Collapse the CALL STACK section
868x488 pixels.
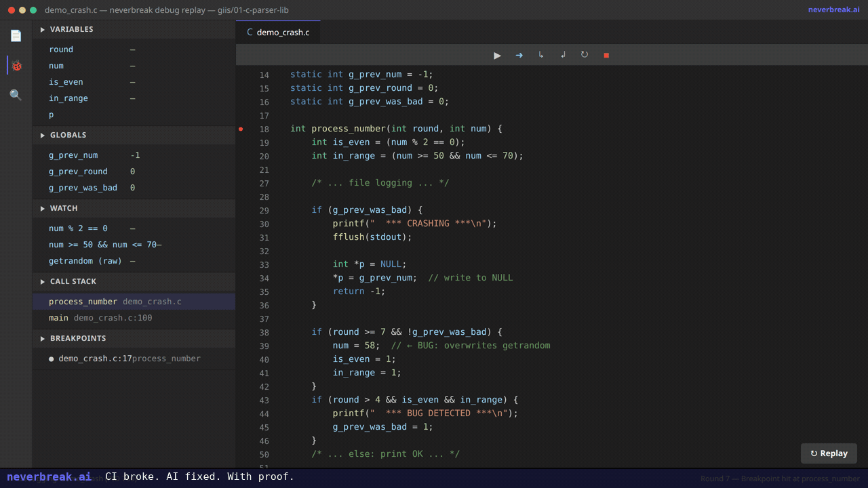[43, 281]
